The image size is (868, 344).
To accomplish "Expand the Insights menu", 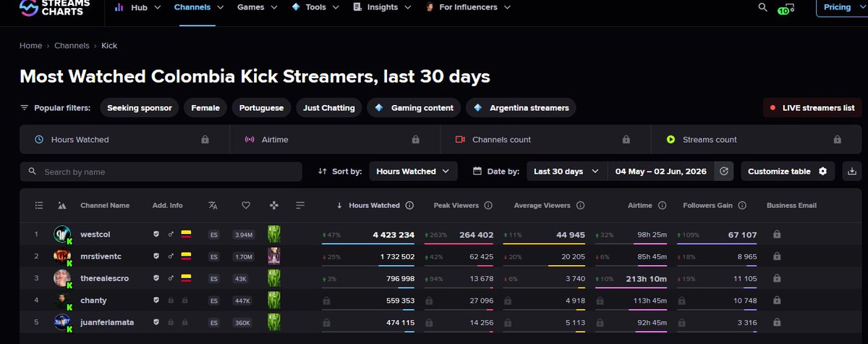I will [x=382, y=7].
